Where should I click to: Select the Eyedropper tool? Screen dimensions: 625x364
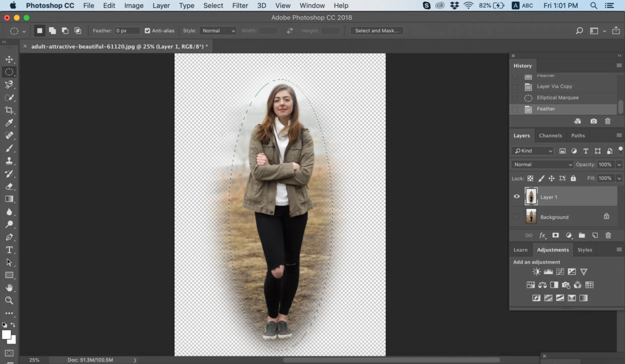9,122
